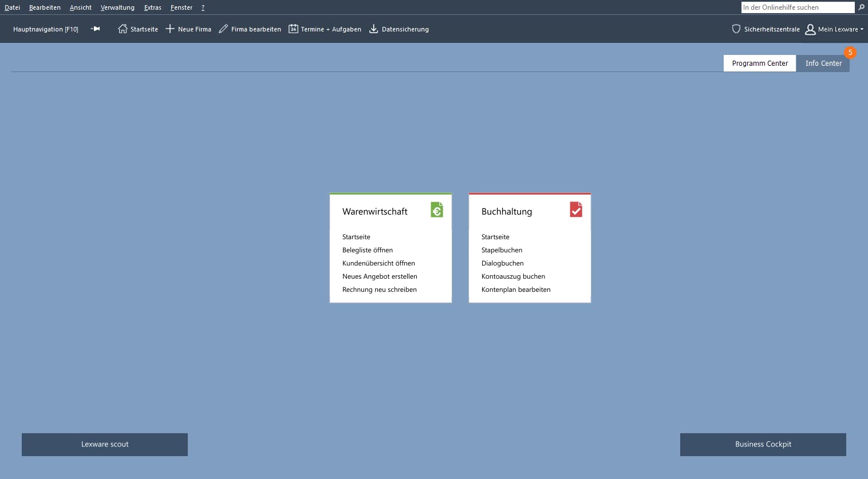
Task: Click Kundenübersicht öffnen
Action: tap(378, 263)
